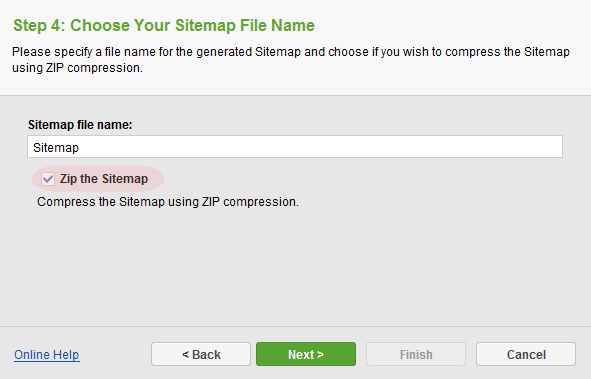
Task: Toggle the Zip the Sitemap checkbox
Action: tap(48, 179)
